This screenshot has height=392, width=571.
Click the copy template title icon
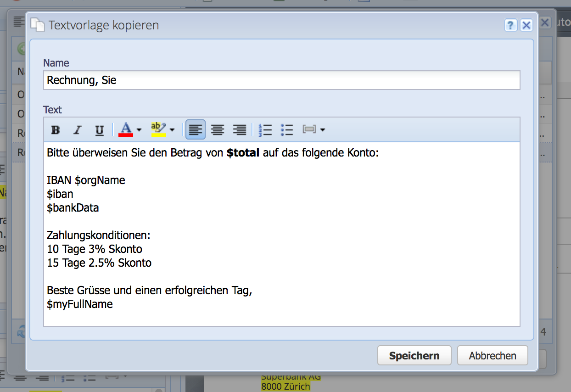click(39, 25)
